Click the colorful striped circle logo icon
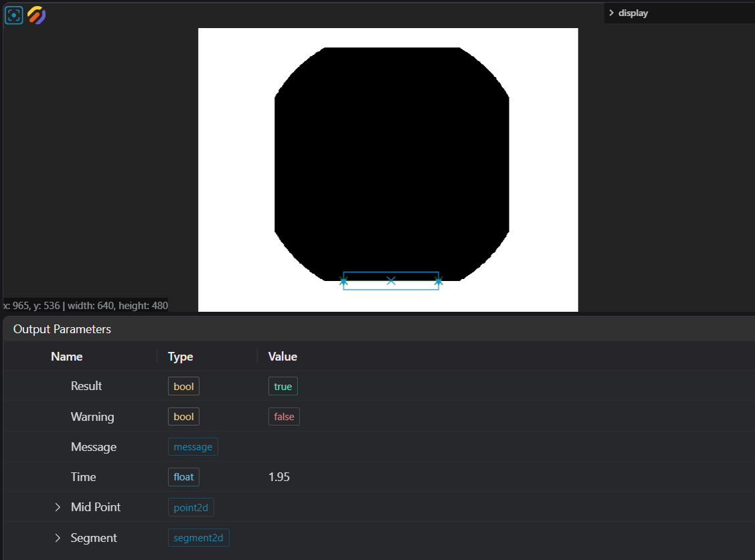 tap(36, 15)
